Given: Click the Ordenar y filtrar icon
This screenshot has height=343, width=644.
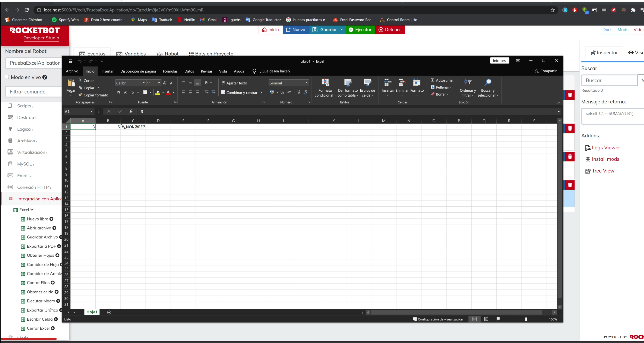Looking at the screenshot, I should pos(468,82).
